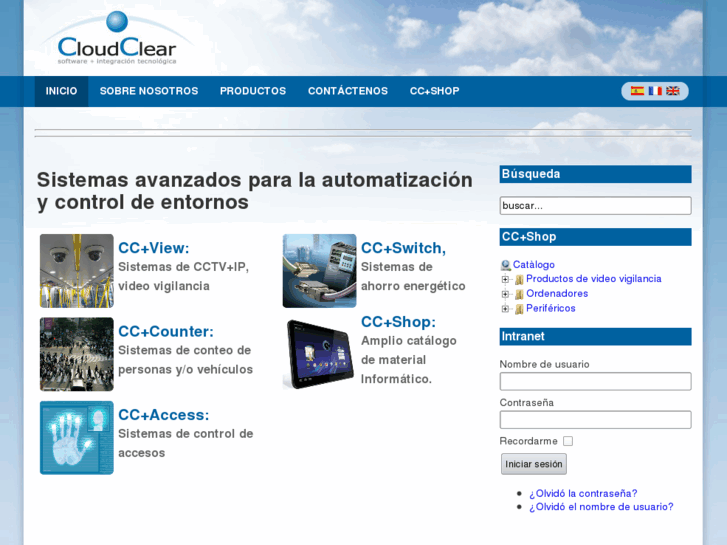
Task: Click 'Sistemas de control de accesos' text
Action: (185, 443)
